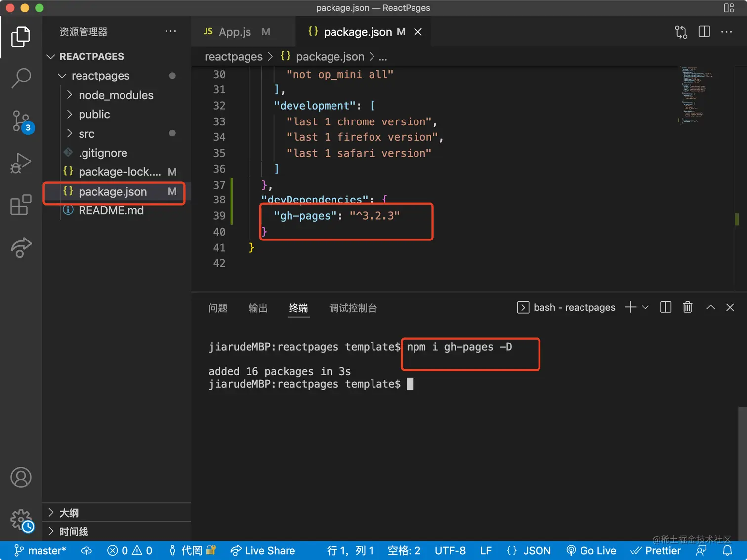Image resolution: width=747 pixels, height=560 pixels.
Task: Open editor More Actions ellipsis menu
Action: [x=727, y=32]
